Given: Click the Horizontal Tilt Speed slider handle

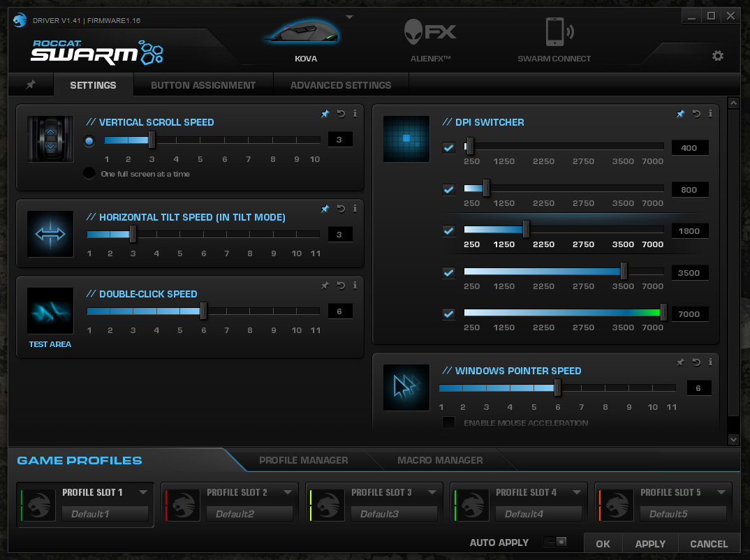Looking at the screenshot, I should [x=133, y=235].
